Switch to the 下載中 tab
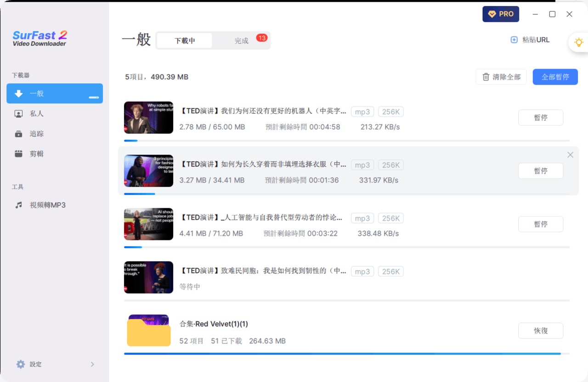This screenshot has width=588, height=382. point(185,40)
